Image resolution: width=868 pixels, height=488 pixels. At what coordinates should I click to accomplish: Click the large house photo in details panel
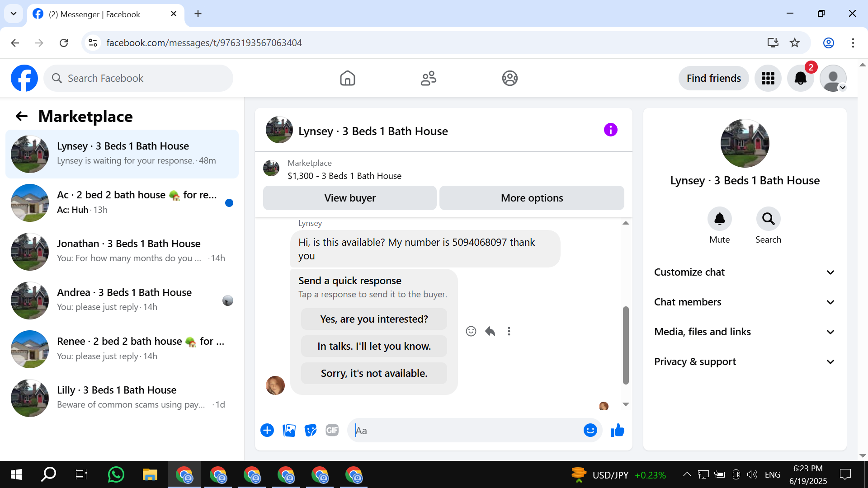(745, 143)
